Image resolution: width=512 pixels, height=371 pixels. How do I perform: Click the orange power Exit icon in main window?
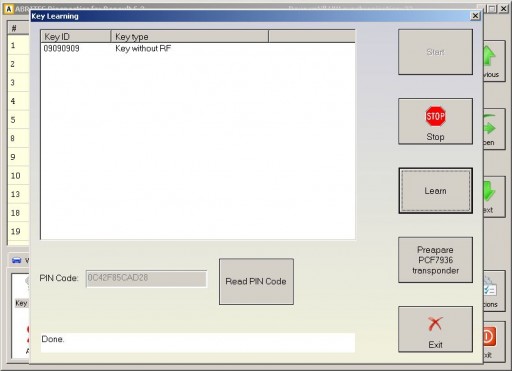489,337
